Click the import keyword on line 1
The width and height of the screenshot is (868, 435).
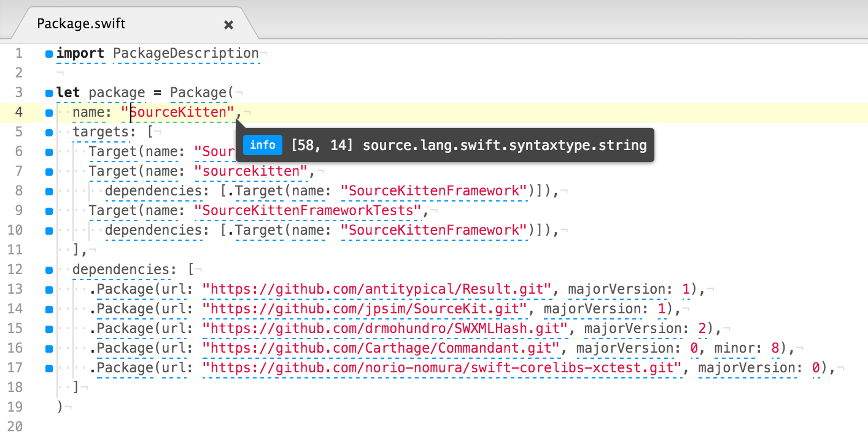click(x=80, y=53)
